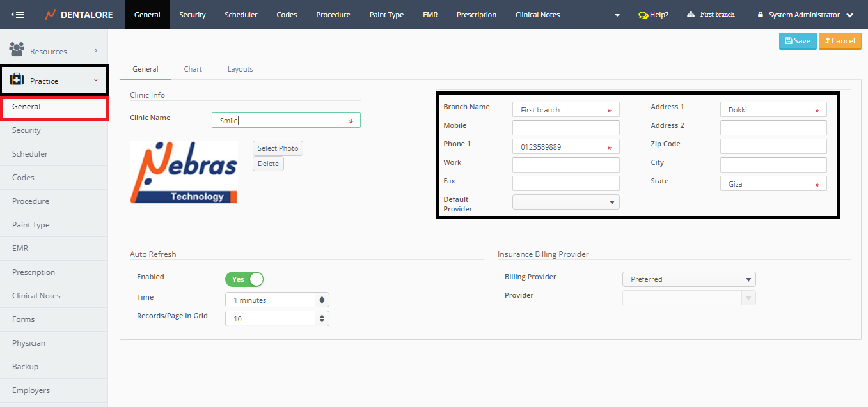Click the Resources people icon in sidebar

pos(17,49)
